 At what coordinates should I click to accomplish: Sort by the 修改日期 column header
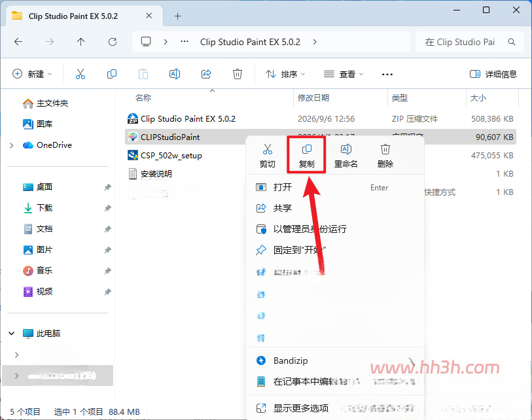[x=313, y=98]
